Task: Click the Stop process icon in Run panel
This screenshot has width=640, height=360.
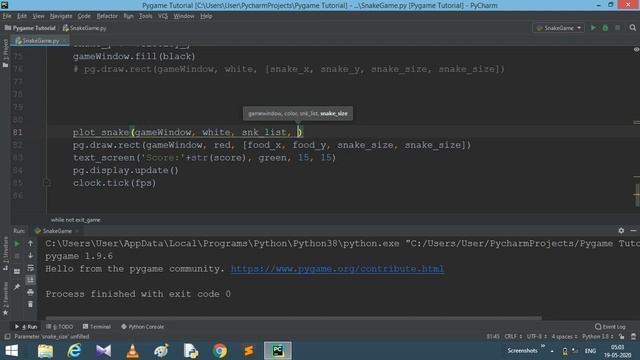Action: point(17,256)
